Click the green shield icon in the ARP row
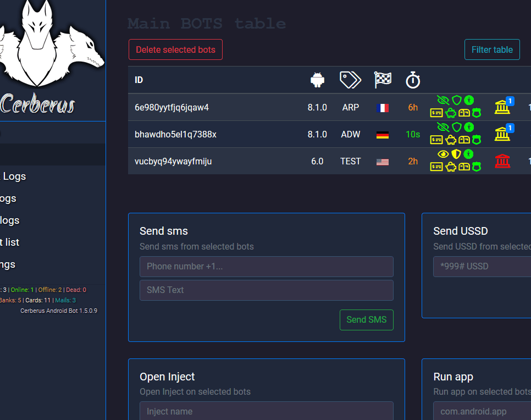The image size is (531, 420). pyautogui.click(x=457, y=100)
